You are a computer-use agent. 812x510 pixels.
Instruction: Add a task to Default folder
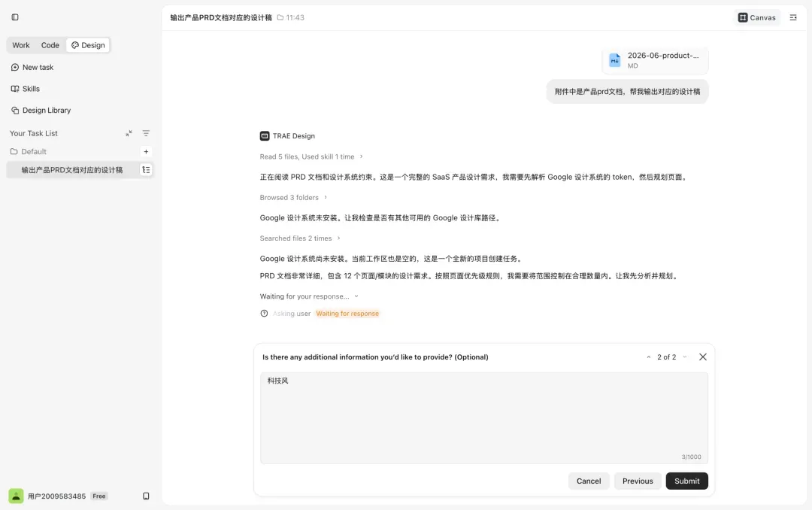[x=146, y=151]
